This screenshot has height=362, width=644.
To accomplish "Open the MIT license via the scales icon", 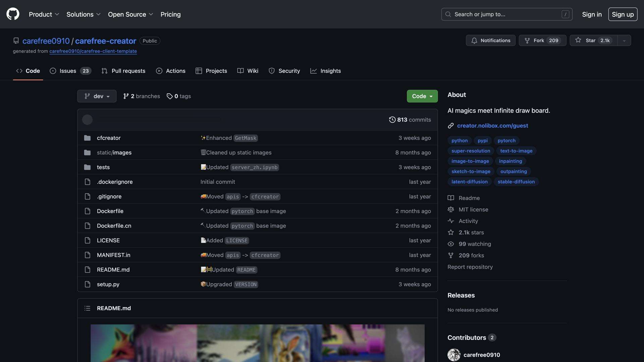I will click(451, 209).
